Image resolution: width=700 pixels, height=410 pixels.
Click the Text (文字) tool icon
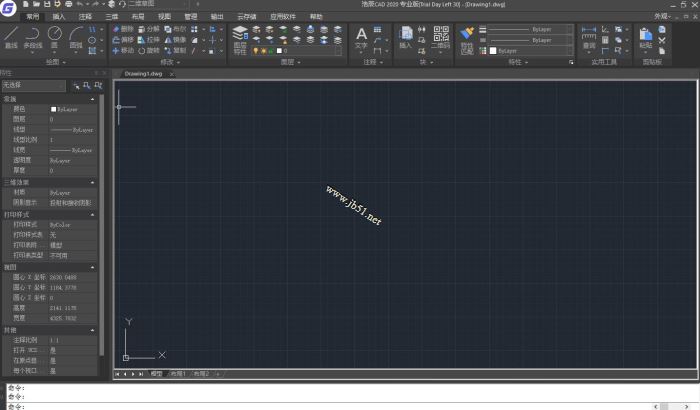(362, 37)
